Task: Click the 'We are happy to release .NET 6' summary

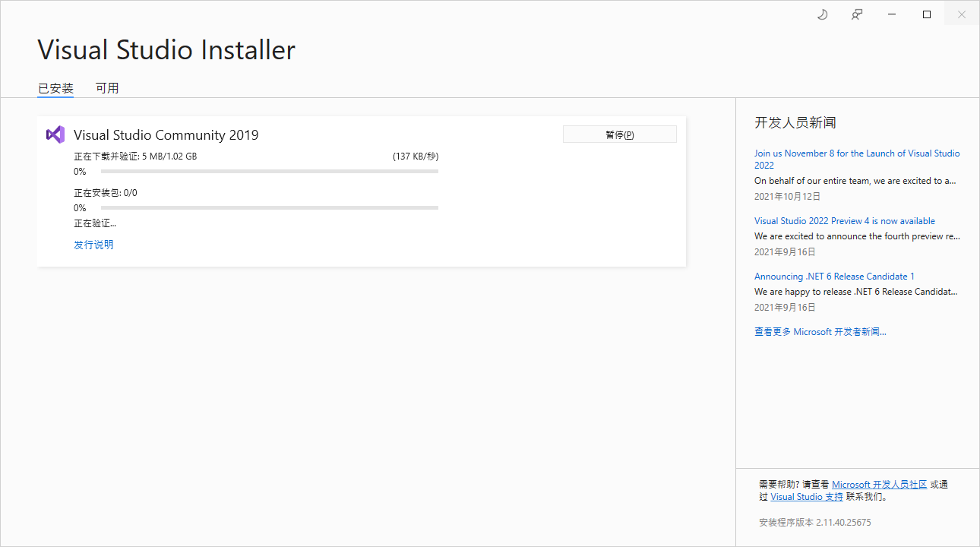Action: (856, 292)
